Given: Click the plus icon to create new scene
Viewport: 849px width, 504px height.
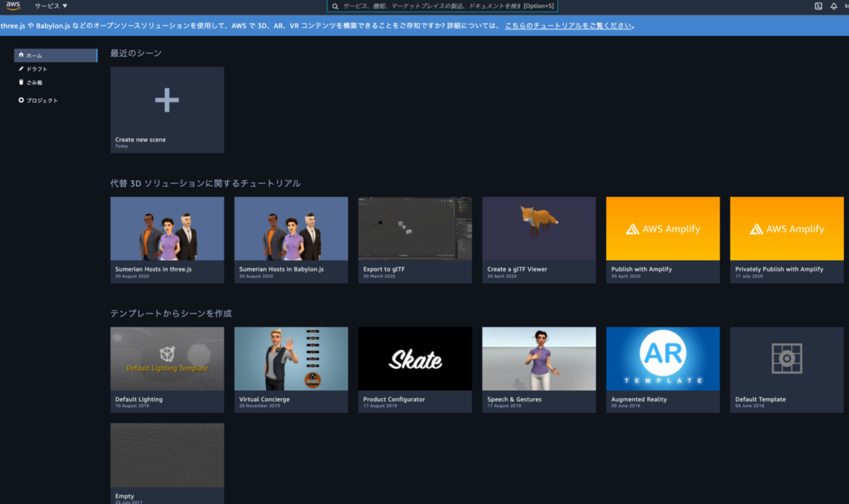Looking at the screenshot, I should pyautogui.click(x=167, y=100).
